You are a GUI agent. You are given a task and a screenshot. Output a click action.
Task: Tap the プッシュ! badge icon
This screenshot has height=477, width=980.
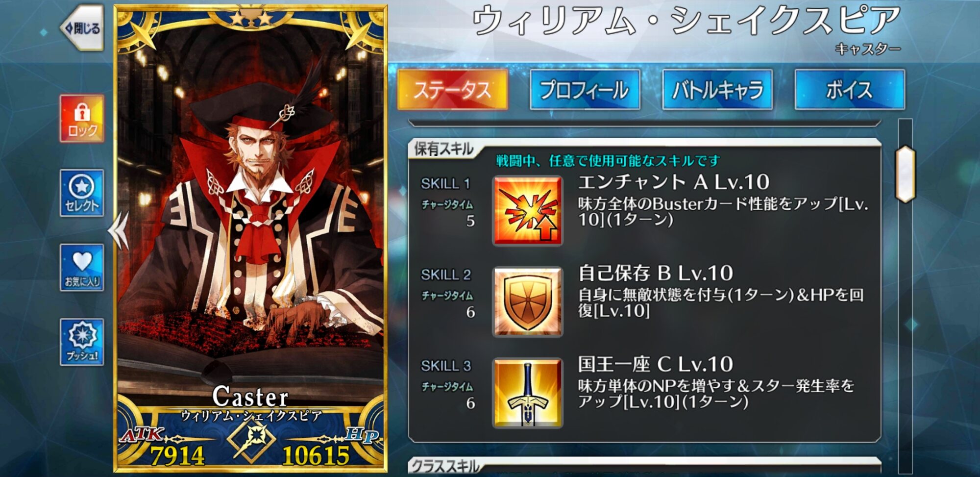pyautogui.click(x=82, y=342)
